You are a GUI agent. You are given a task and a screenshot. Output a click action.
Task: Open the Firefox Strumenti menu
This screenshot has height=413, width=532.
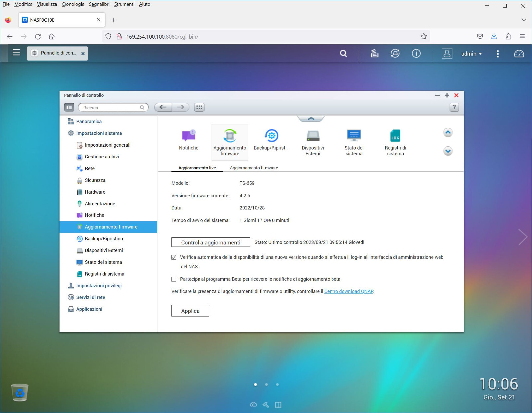tap(124, 4)
